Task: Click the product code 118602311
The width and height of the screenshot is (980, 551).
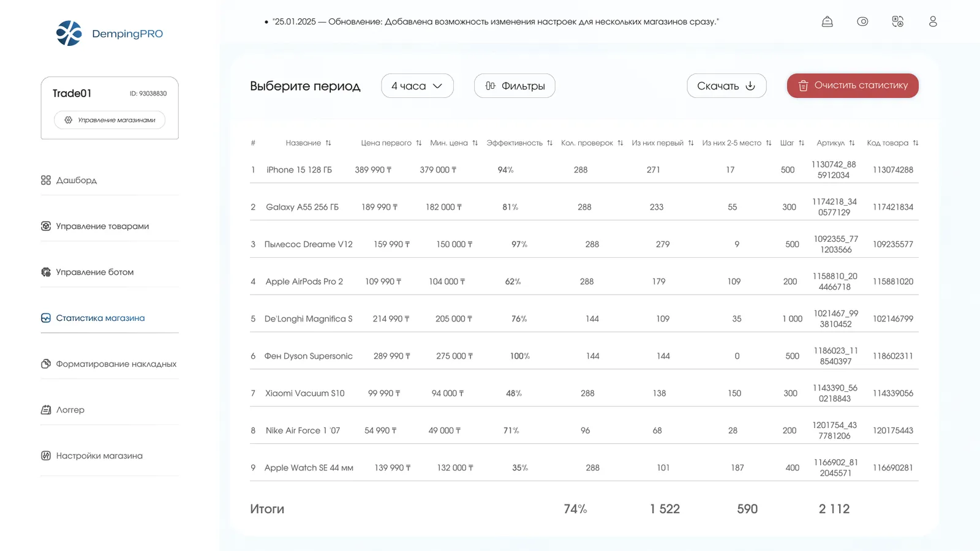Action: [x=893, y=356]
